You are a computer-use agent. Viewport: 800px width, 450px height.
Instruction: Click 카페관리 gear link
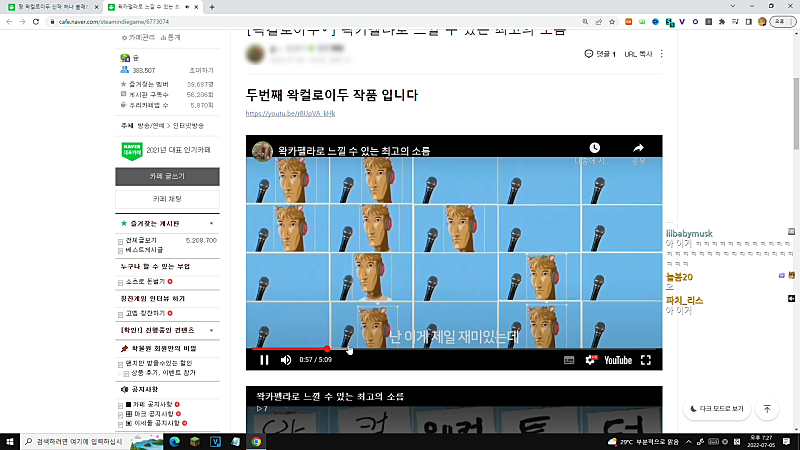point(138,38)
